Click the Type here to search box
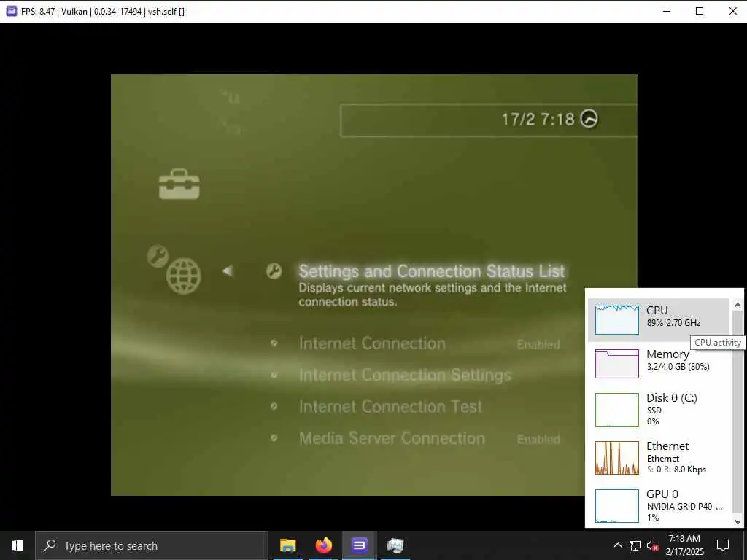This screenshot has height=560, width=747. (152, 545)
